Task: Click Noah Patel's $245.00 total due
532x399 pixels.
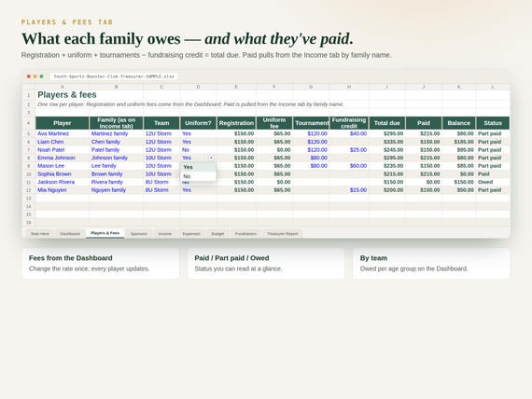Action: [387, 150]
